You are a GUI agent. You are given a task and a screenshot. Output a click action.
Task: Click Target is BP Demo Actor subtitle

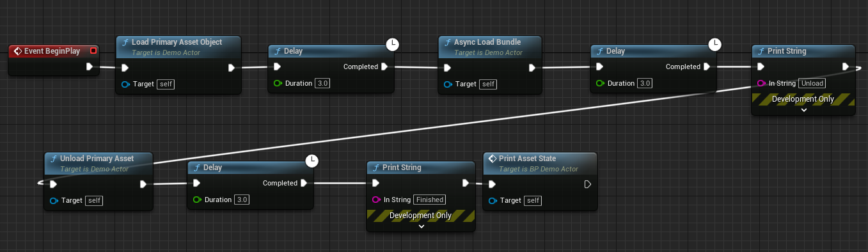tap(539, 169)
